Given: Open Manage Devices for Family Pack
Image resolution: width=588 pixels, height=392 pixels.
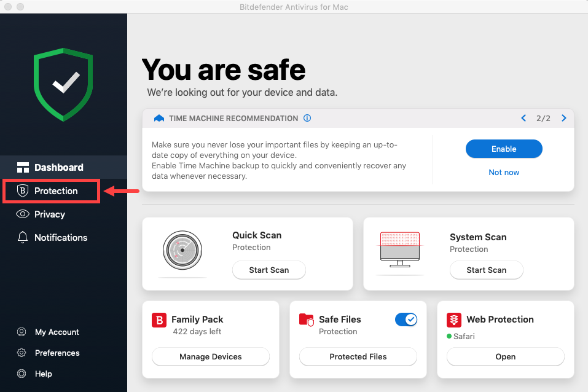Looking at the screenshot, I should pyautogui.click(x=210, y=356).
